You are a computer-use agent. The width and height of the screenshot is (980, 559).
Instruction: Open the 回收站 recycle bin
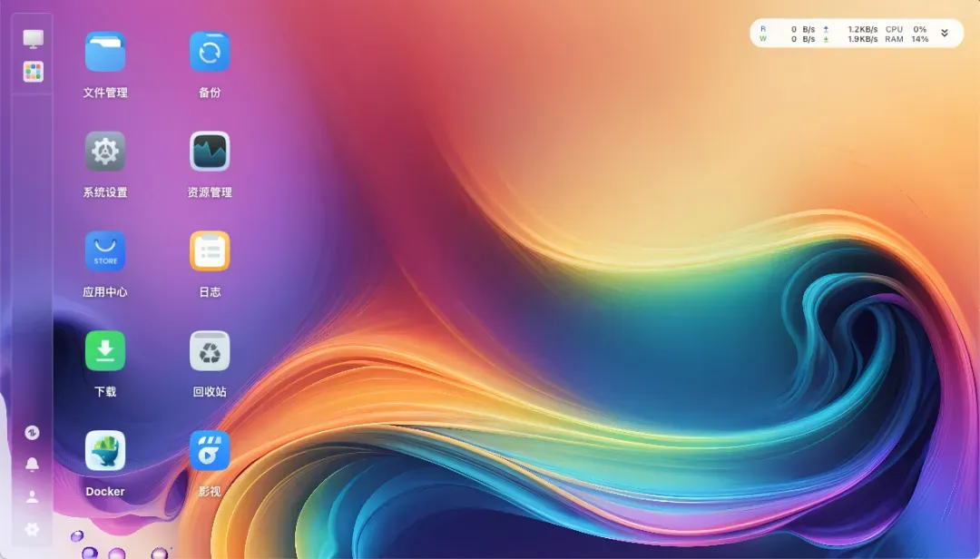tap(210, 352)
